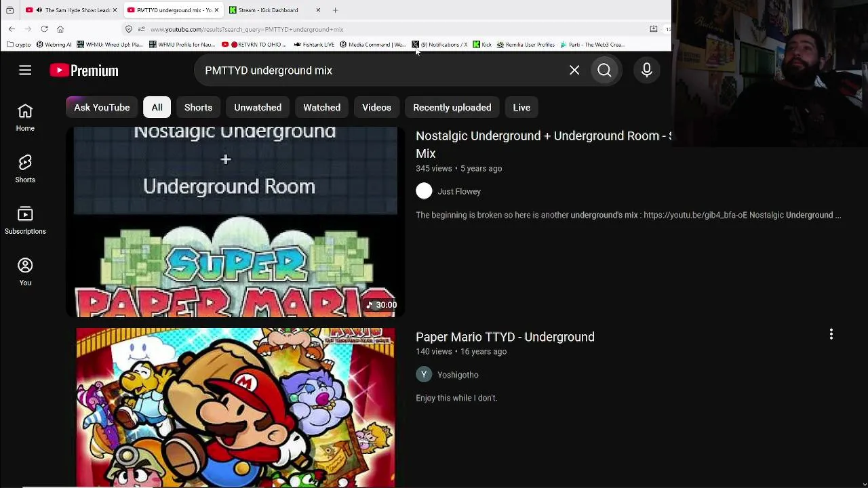Open Paper Mario TTYD - Underground title

click(505, 337)
